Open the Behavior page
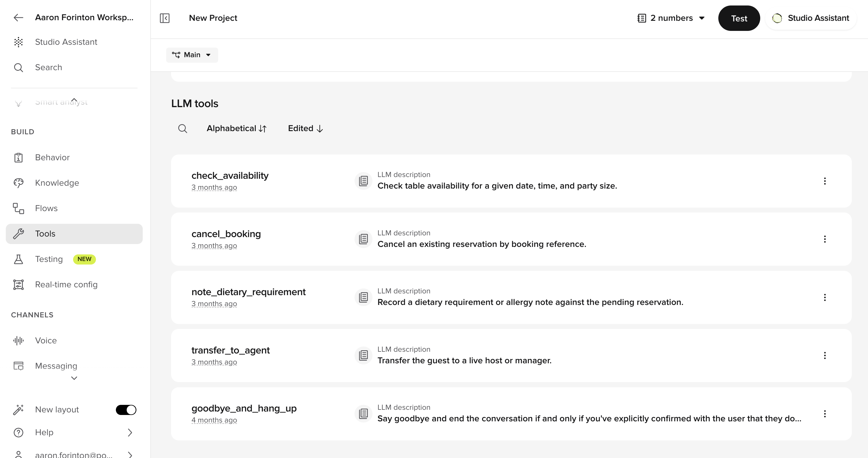The height and width of the screenshot is (458, 868). (74, 157)
